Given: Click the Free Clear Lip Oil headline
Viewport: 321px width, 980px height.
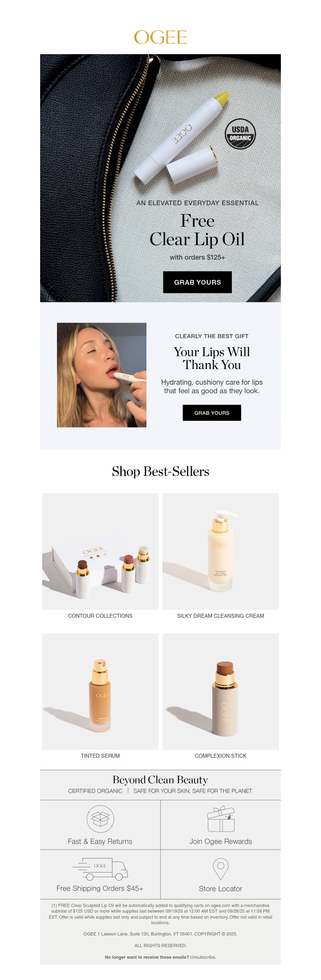Looking at the screenshot, I should (197, 230).
